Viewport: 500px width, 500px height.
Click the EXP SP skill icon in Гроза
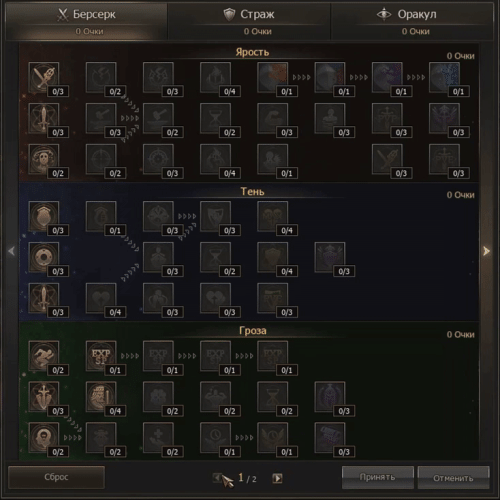(101, 356)
